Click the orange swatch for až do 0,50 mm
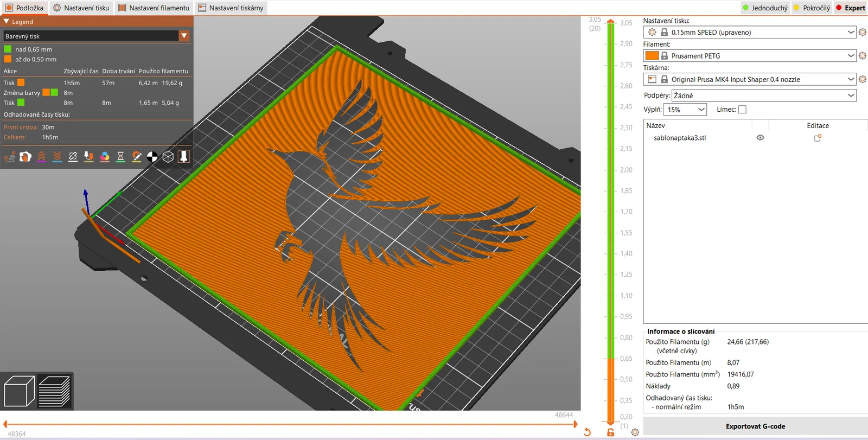The width and height of the screenshot is (868, 440). [x=8, y=59]
